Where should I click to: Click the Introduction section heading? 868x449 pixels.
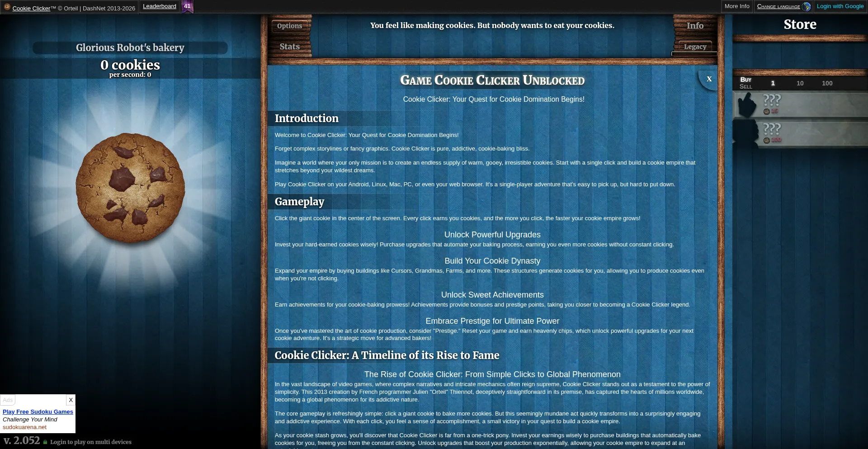point(307,118)
